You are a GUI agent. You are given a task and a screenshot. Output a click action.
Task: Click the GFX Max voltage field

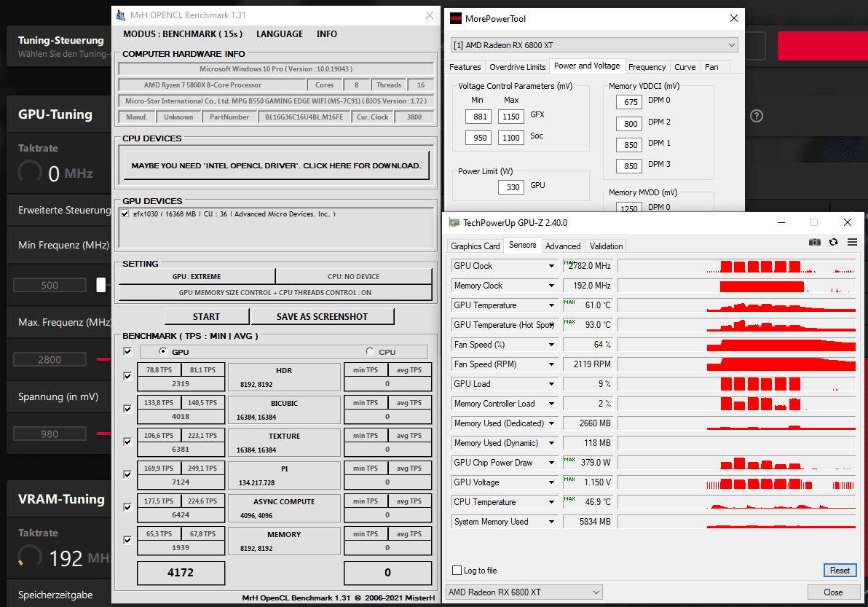[511, 117]
